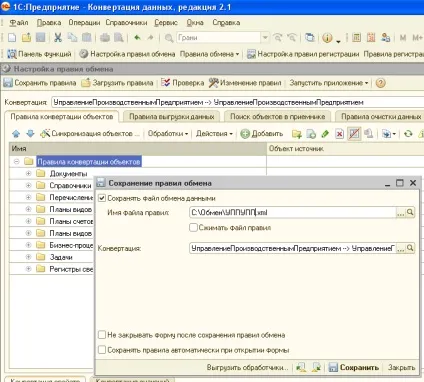Click the Сохранить button in dialog
Screen dimensions: 424x382
pyautogui.click(x=353, y=367)
